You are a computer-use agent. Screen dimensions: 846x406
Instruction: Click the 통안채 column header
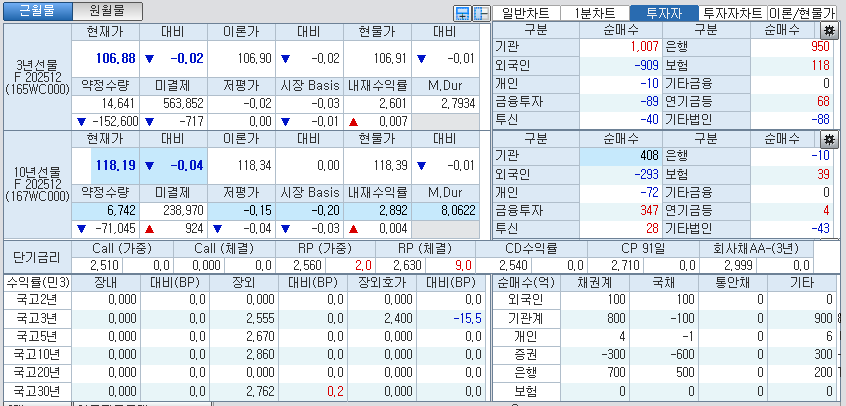(x=733, y=282)
